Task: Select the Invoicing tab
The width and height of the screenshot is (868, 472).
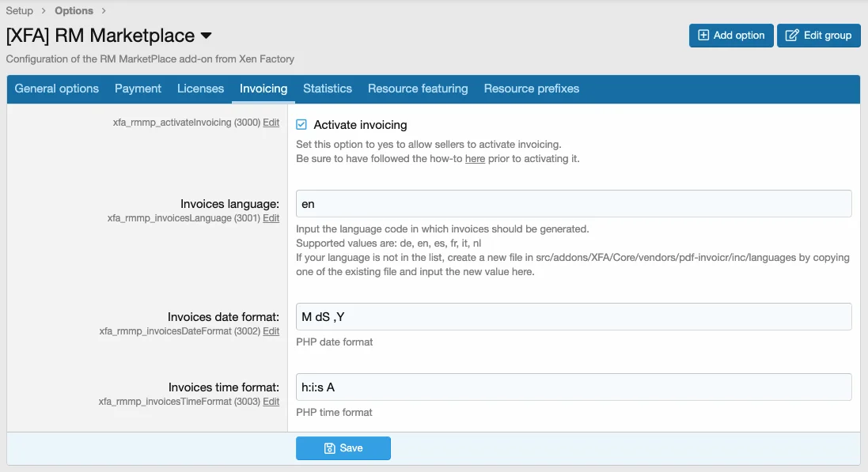Action: [263, 89]
